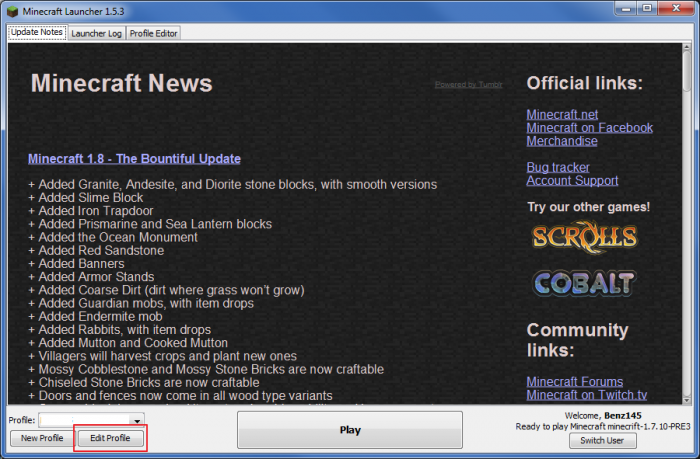Open Minecraft 1.8 Bountiful Update link

pos(134,159)
